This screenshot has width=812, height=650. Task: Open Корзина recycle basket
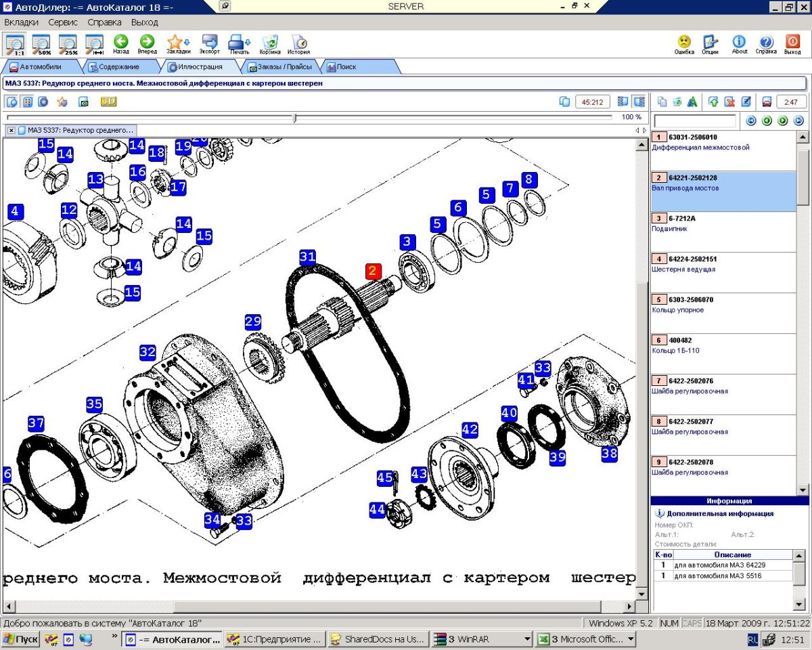[x=270, y=44]
